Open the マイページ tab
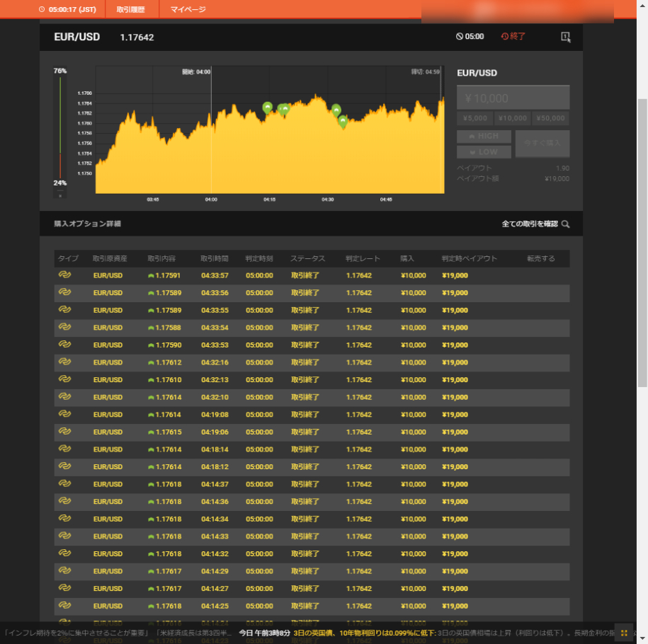The width and height of the screenshot is (648, 644). 188,9
